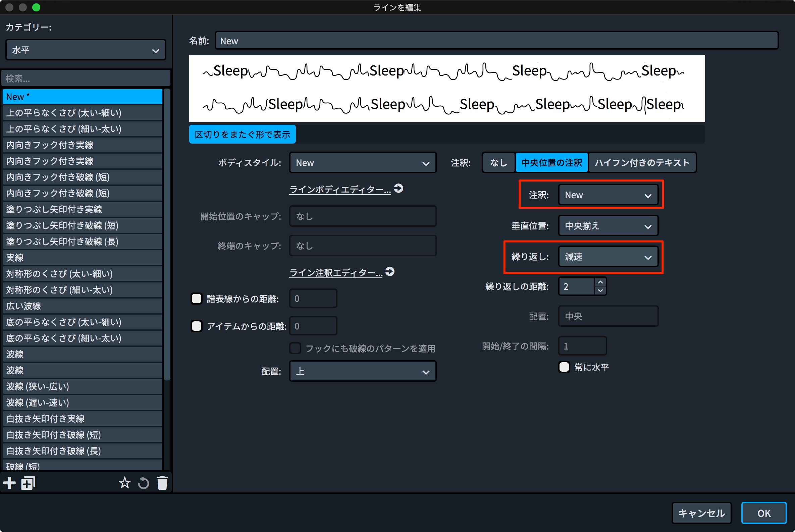Screen dimensions: 795x532
Task: Open the ボディスタイル dropdown
Action: tap(363, 163)
